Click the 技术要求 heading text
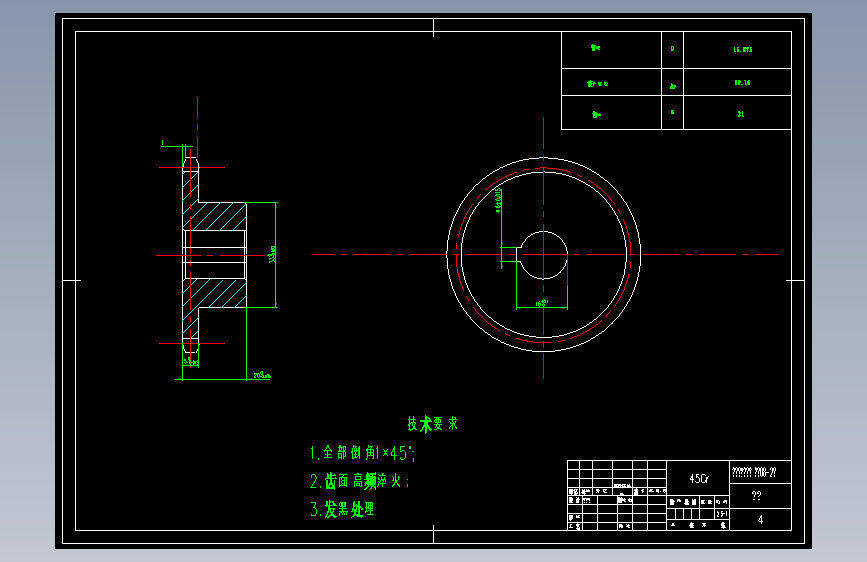 pos(432,424)
